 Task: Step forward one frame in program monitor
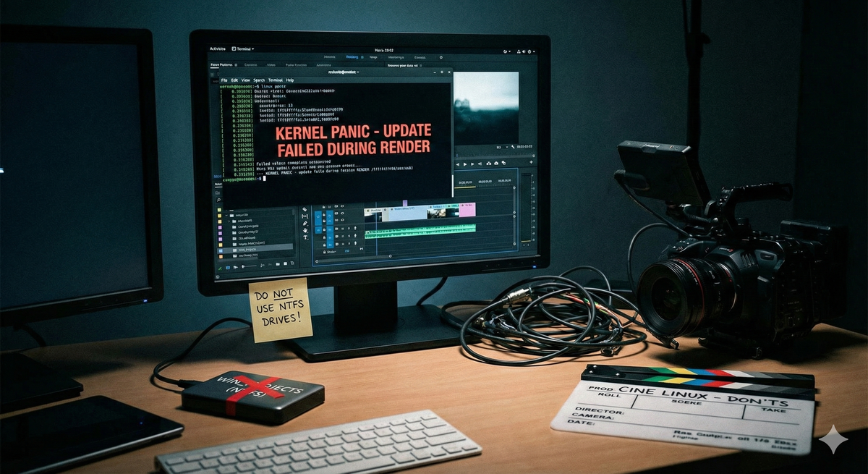click(x=472, y=164)
